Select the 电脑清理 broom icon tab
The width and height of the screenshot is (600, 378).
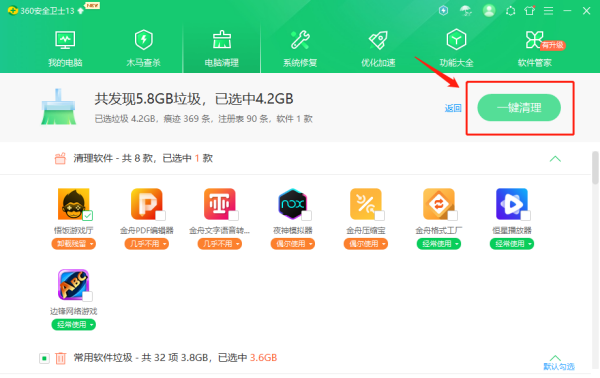coord(222,40)
